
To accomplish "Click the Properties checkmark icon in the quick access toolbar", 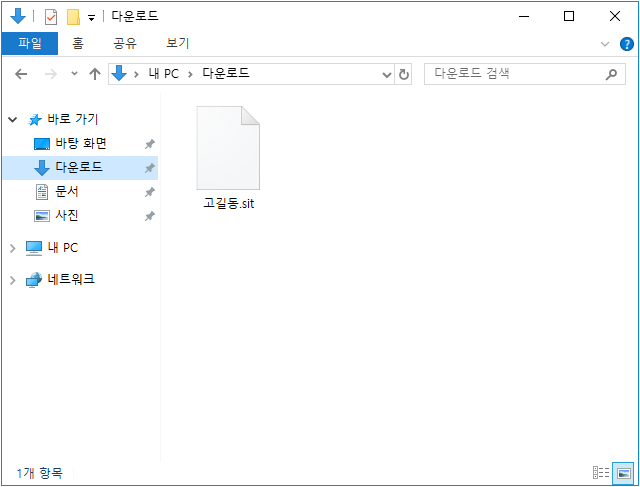I will [x=51, y=17].
